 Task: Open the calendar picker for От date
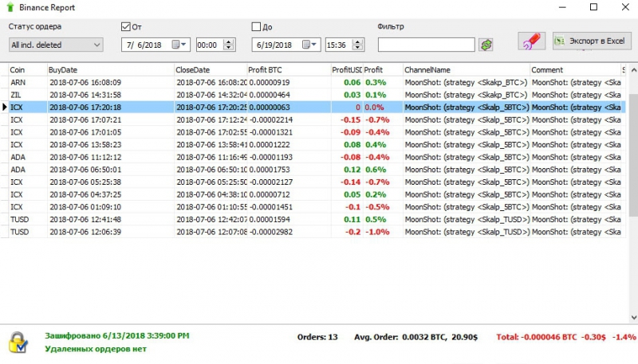pos(179,45)
